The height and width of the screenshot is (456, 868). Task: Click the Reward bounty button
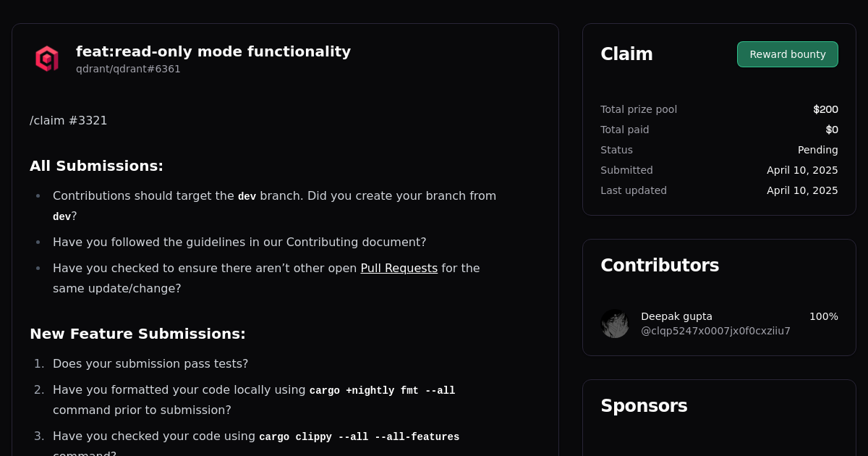[787, 54]
